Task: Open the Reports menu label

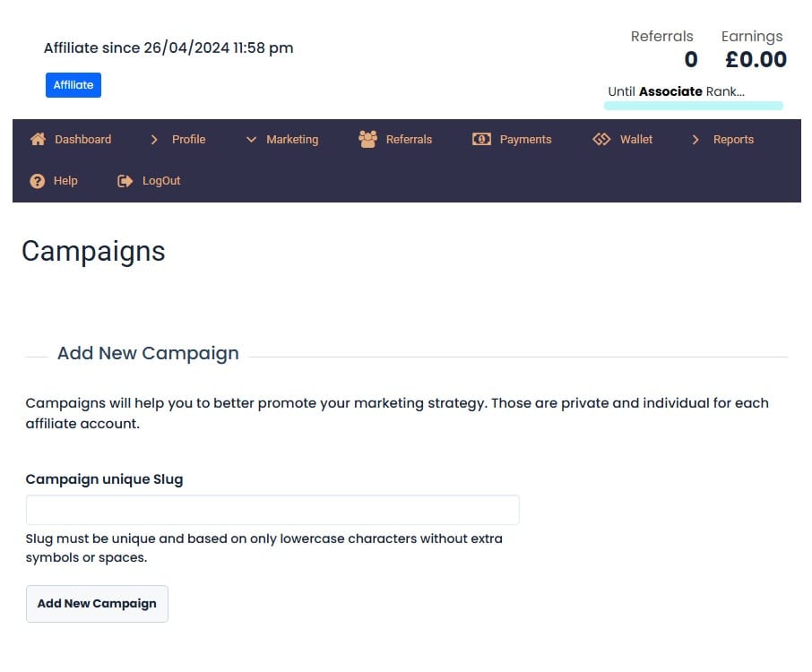Action: click(x=733, y=139)
